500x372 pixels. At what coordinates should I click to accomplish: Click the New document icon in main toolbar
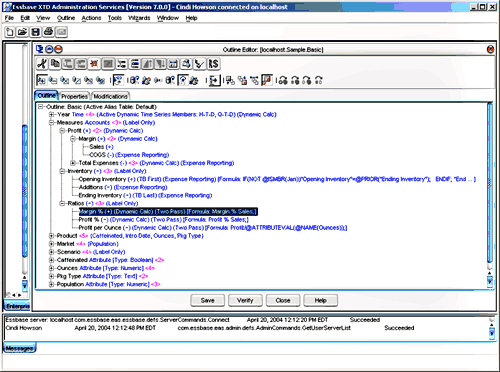point(10,32)
